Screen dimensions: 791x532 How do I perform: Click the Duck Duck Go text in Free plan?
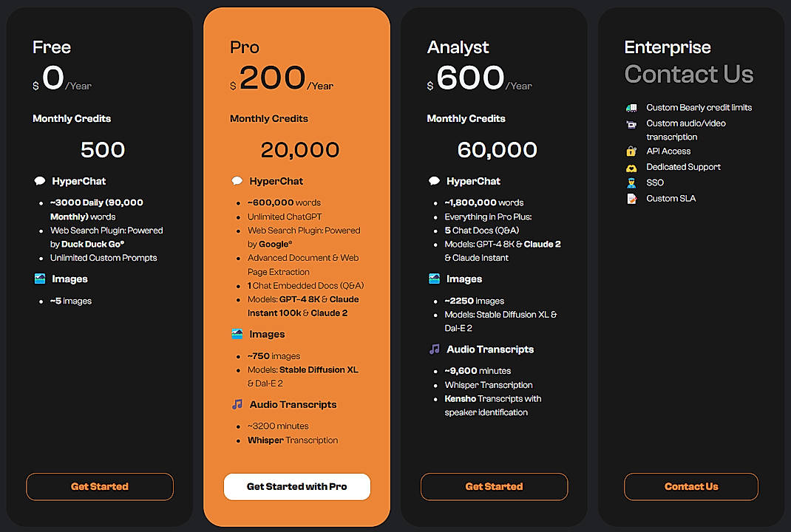90,244
